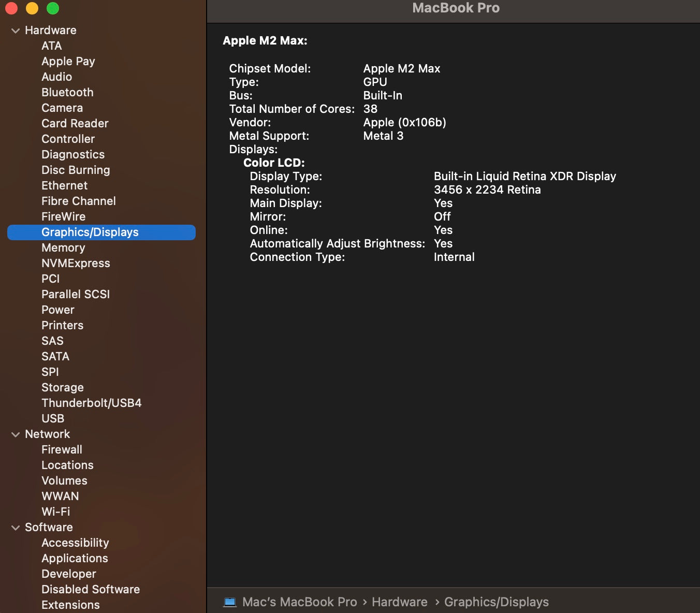Image resolution: width=700 pixels, height=613 pixels.
Task: Open the Bluetooth hardware entry
Action: (67, 93)
